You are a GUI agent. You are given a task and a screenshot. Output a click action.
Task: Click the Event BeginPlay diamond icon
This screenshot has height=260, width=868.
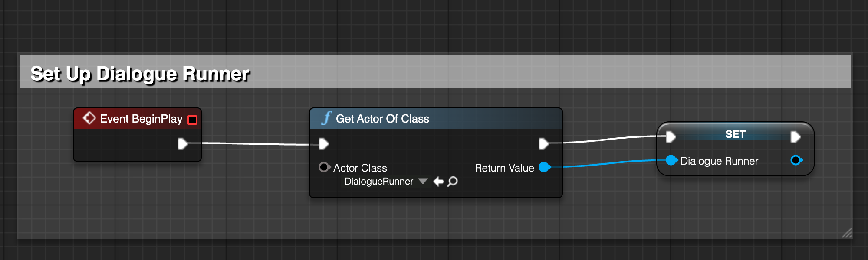point(89,118)
